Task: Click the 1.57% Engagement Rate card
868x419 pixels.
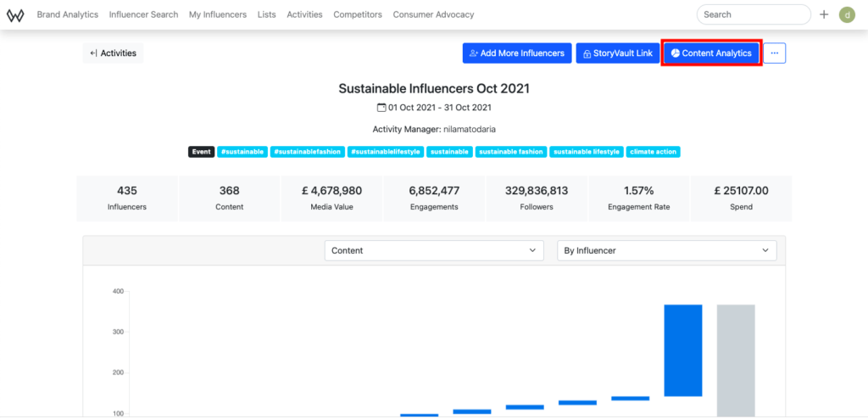Action: click(x=639, y=198)
